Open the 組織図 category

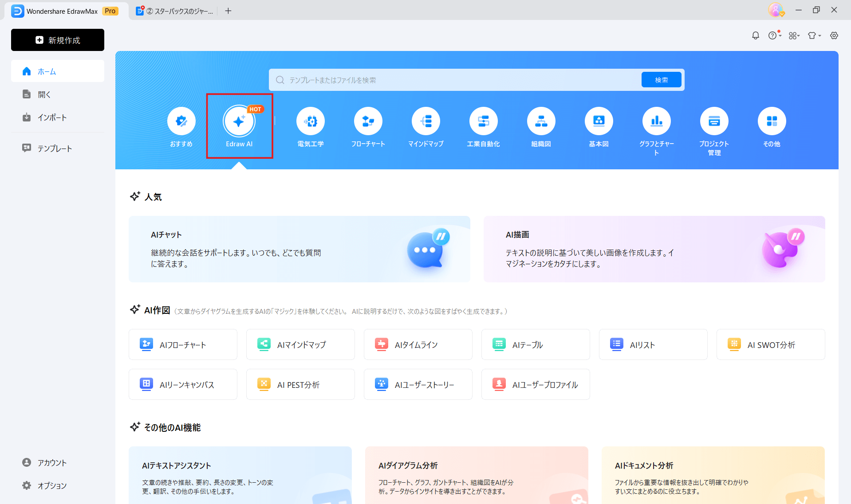pyautogui.click(x=541, y=121)
